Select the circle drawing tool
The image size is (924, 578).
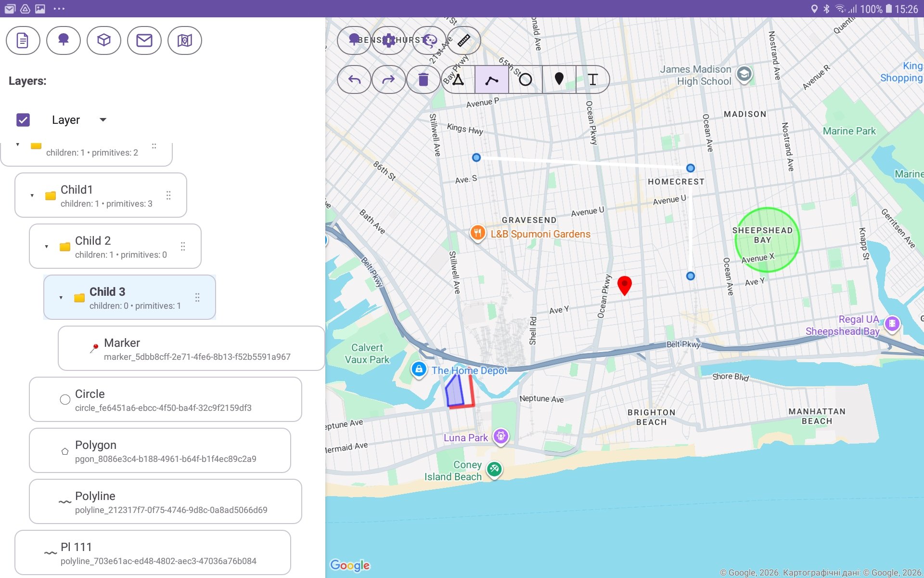click(x=526, y=79)
